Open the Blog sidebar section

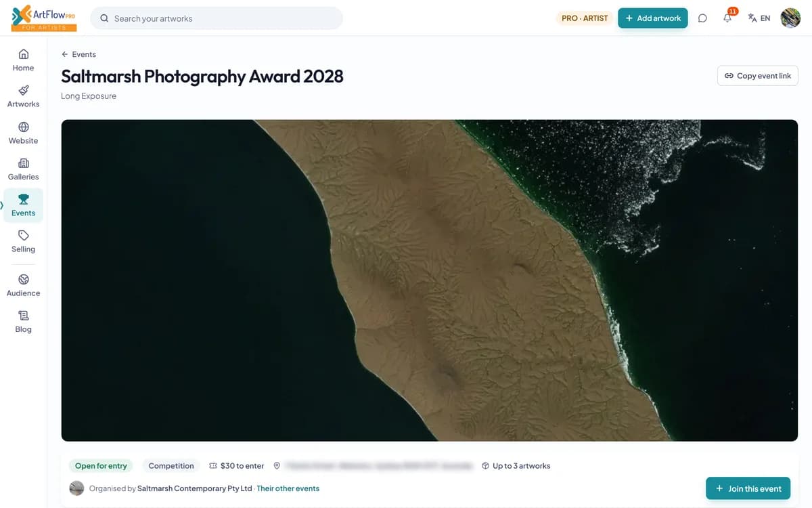pyautogui.click(x=23, y=322)
